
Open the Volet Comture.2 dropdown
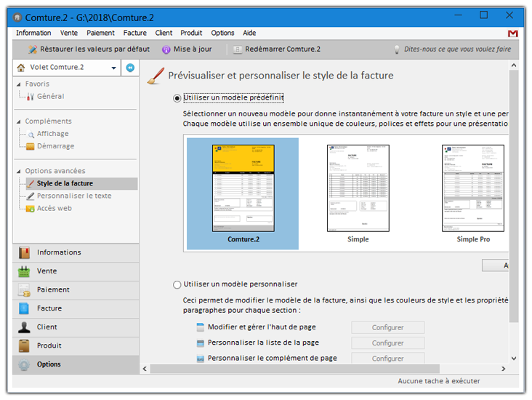[67, 68]
